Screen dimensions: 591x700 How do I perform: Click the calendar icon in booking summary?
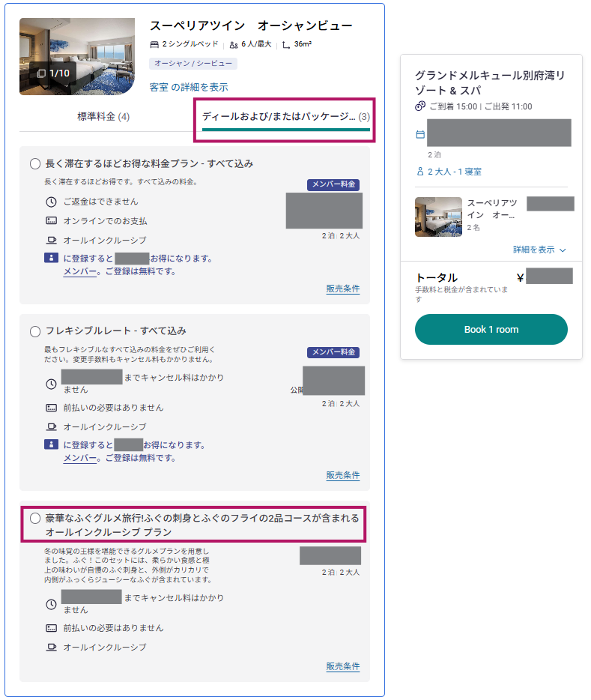pyautogui.click(x=420, y=135)
